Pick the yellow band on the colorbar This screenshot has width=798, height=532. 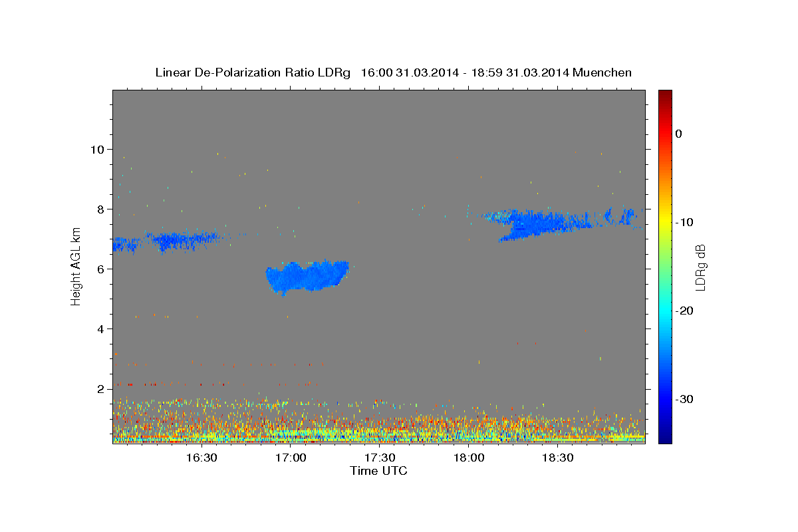click(665, 221)
